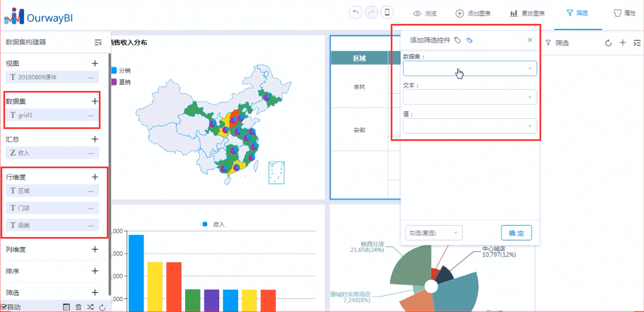Click the redo arrow button
The width and height of the screenshot is (644, 312).
click(371, 13)
